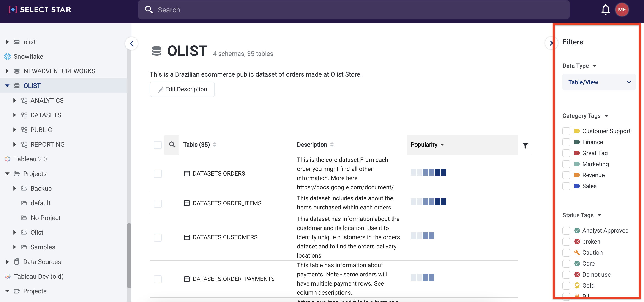
Task: Click the table search magnifier icon
Action: tap(172, 144)
